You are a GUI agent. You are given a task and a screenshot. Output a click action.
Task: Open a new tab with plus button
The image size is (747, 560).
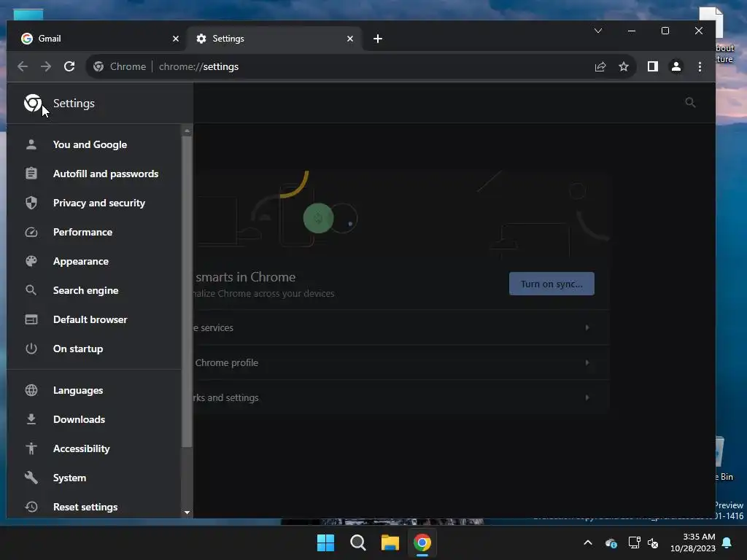(378, 39)
